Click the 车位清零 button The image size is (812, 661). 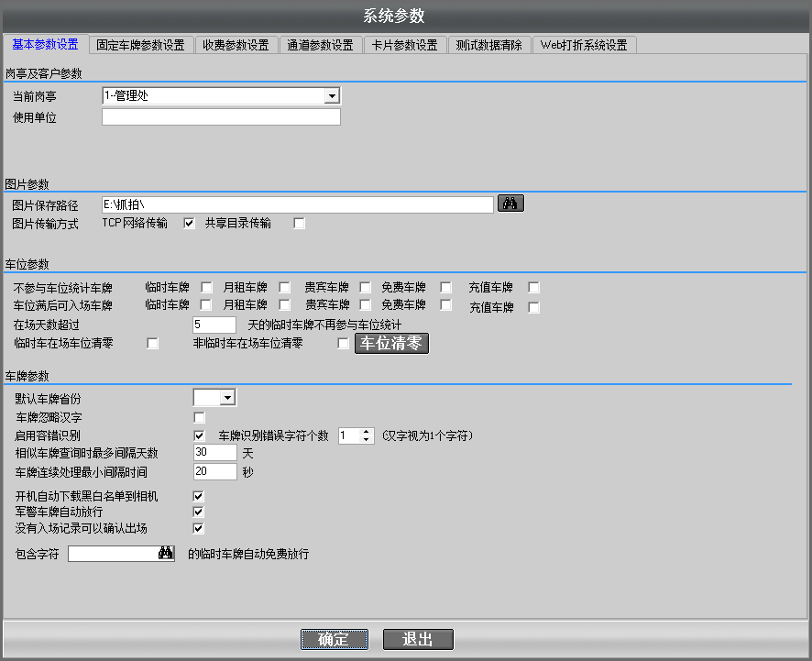[391, 344]
